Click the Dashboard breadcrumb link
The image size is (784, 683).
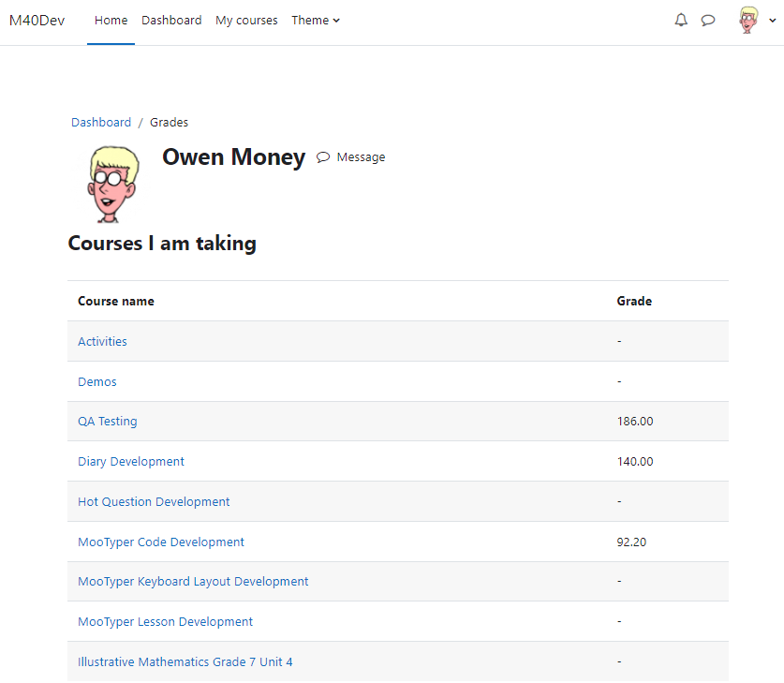tap(101, 123)
